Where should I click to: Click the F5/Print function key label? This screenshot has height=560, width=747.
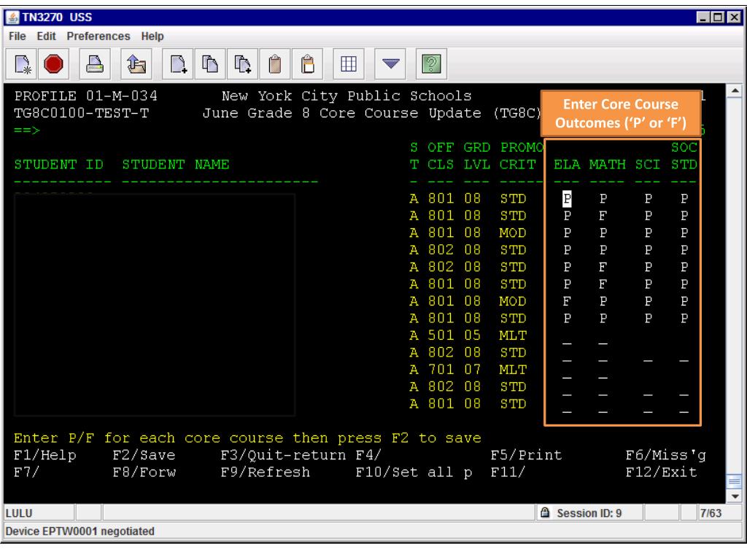point(527,455)
